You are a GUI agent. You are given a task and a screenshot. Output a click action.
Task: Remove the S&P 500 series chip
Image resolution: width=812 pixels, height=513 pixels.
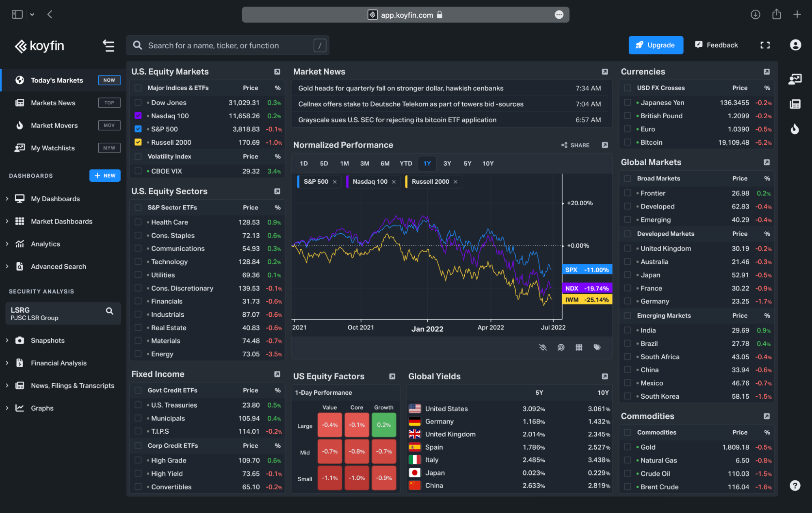coord(335,182)
